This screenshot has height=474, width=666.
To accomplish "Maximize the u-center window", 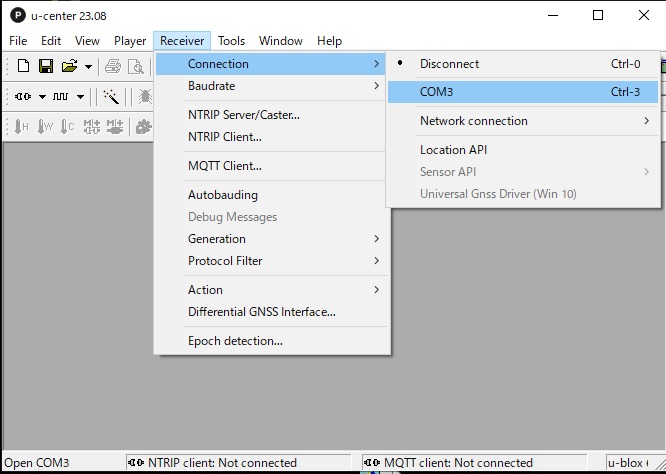I will (x=598, y=16).
